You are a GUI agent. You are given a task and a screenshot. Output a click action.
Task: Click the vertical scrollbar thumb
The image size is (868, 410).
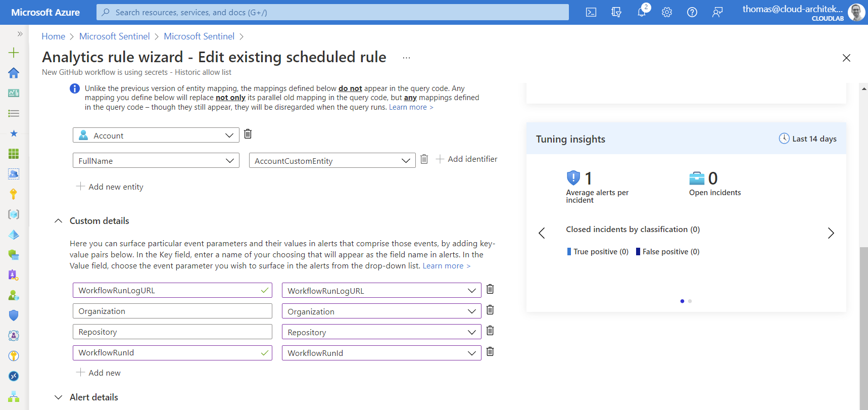[x=863, y=329]
